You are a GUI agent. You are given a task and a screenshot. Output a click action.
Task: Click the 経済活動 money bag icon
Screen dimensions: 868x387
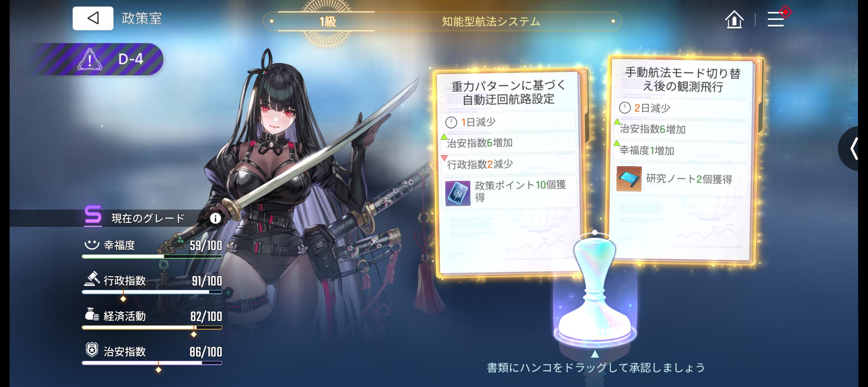pos(92,314)
